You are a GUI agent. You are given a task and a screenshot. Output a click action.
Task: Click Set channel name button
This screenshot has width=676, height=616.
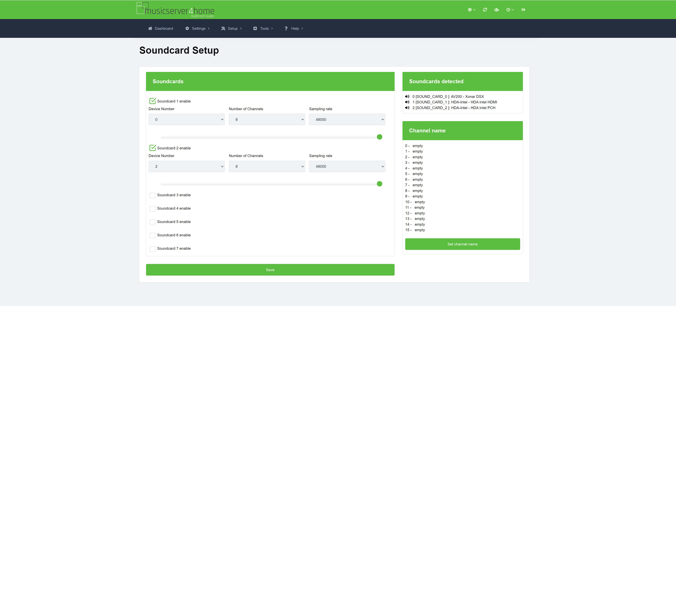[462, 244]
